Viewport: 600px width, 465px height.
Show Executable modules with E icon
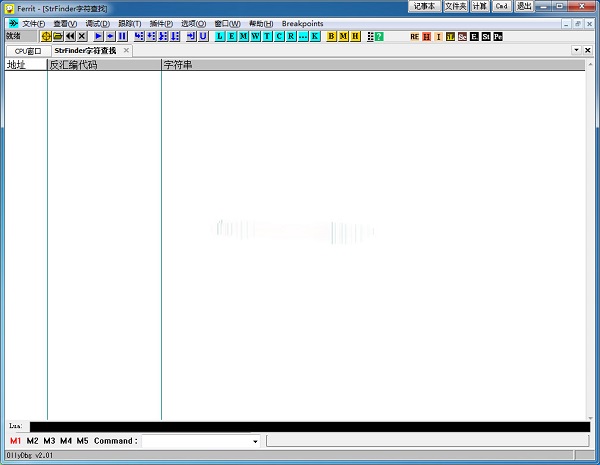(x=232, y=36)
